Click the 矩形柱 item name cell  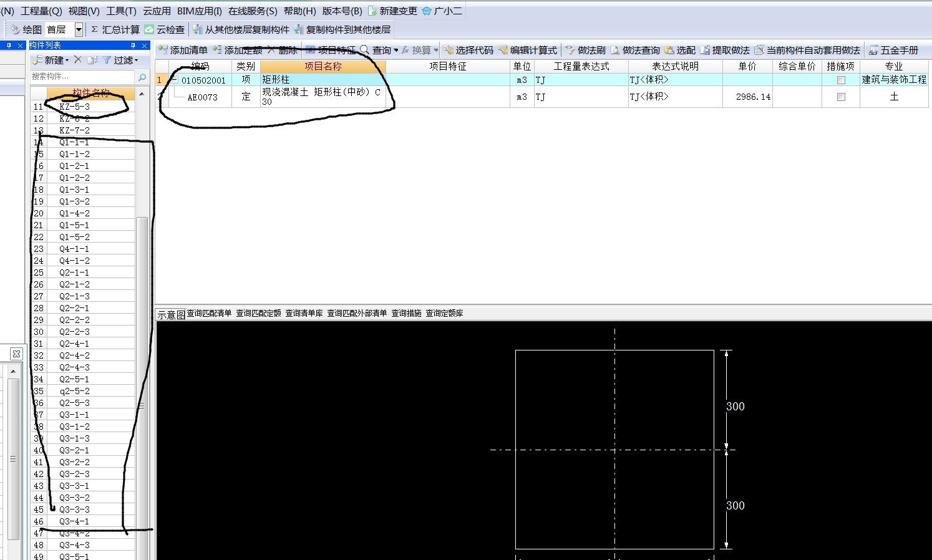323,80
